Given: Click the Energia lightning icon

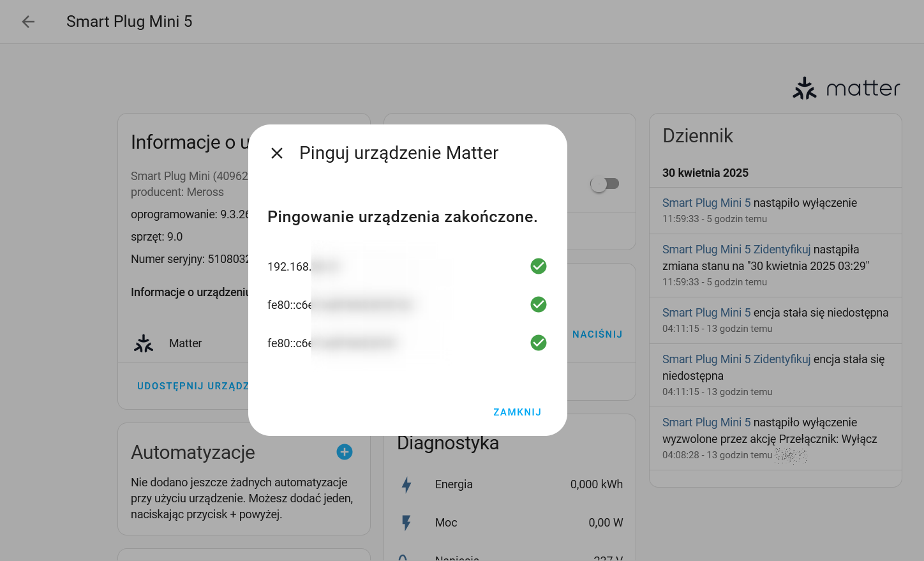Looking at the screenshot, I should 406,484.
